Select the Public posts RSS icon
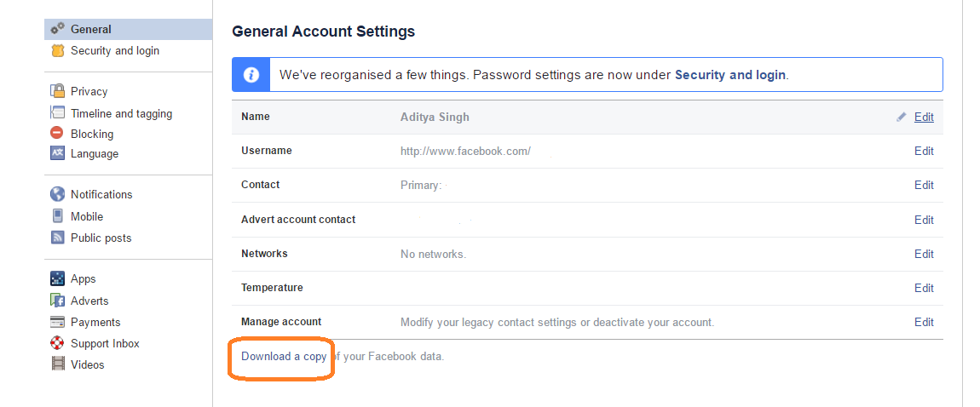The image size is (980, 407). pyautogui.click(x=57, y=238)
